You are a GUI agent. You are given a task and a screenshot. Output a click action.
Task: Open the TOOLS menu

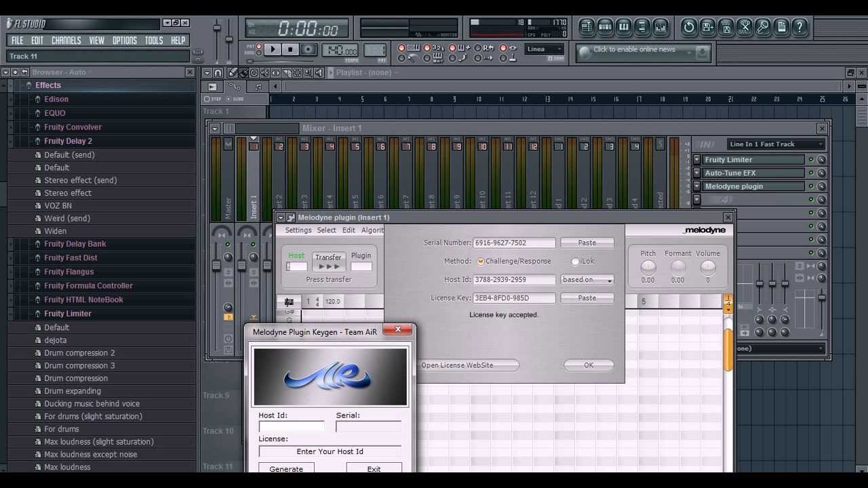[x=154, y=41]
